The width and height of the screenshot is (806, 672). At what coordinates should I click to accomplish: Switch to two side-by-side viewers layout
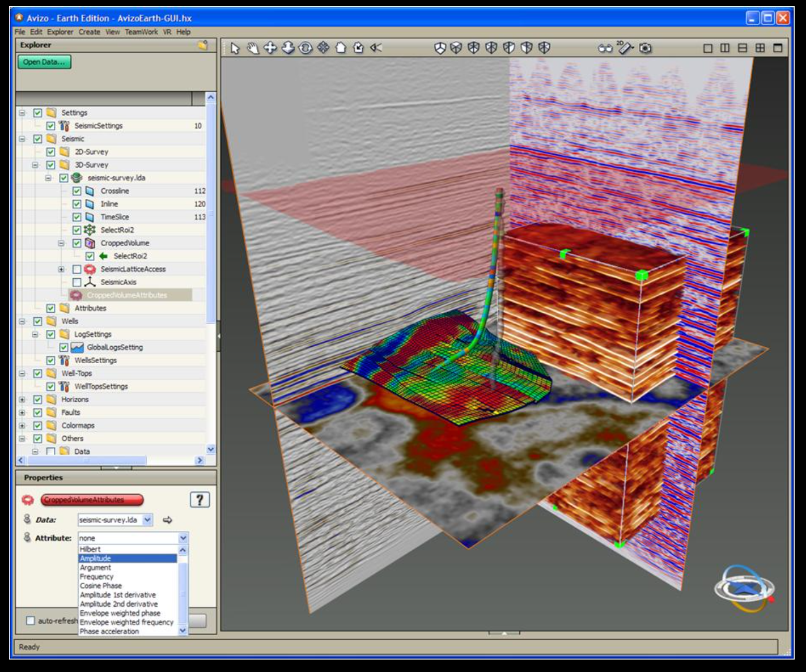725,48
